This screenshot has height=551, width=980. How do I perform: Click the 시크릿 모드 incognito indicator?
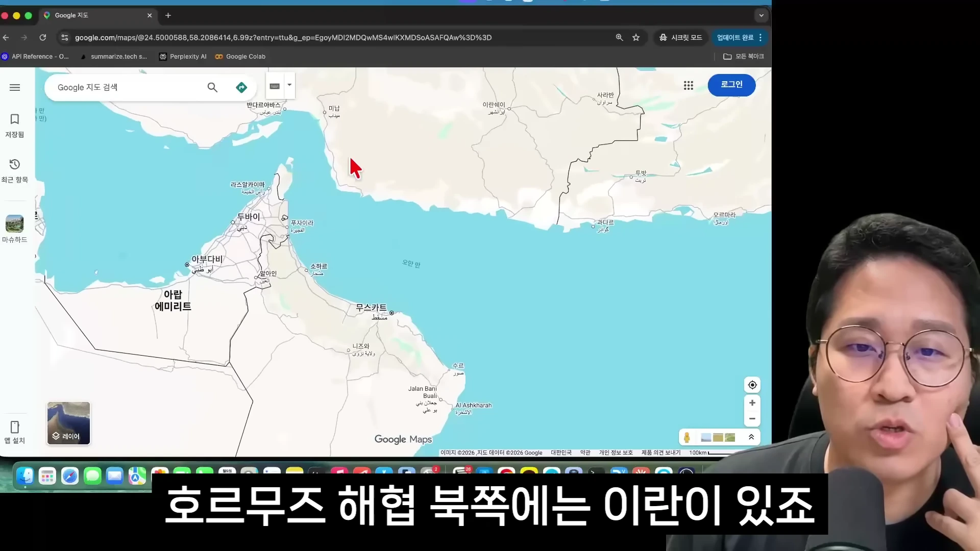pyautogui.click(x=680, y=37)
